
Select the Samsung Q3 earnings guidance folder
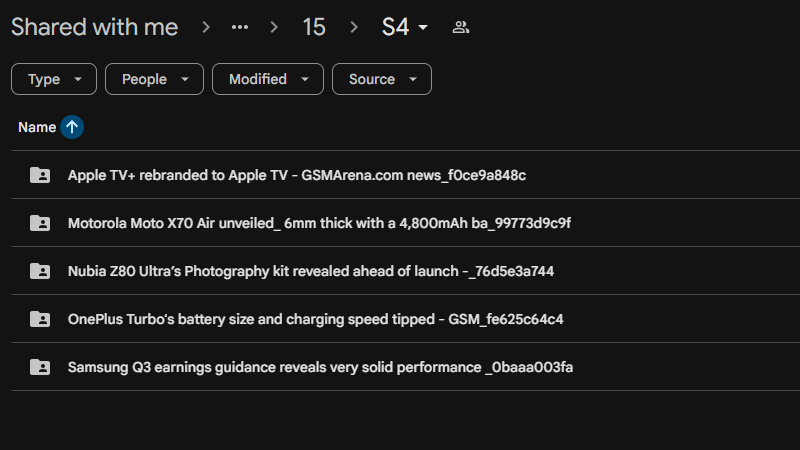click(x=320, y=367)
